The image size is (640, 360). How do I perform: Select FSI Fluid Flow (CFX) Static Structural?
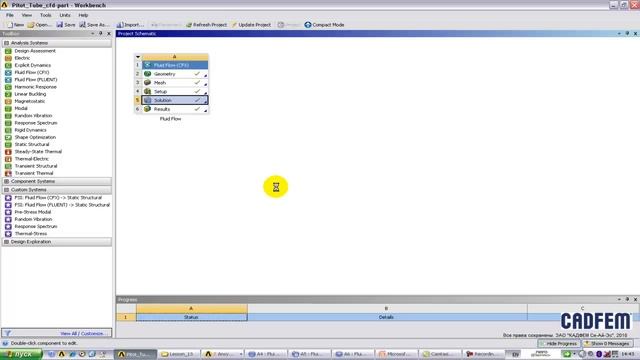tap(58, 198)
